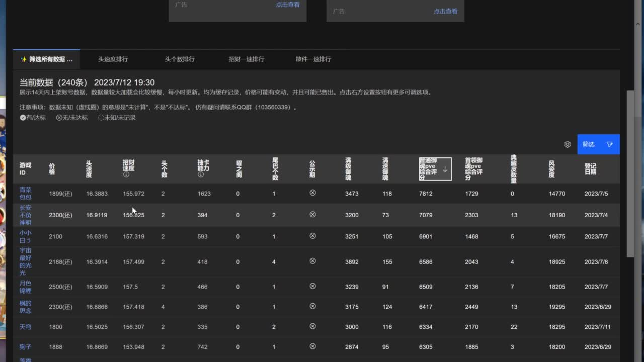This screenshot has height=362, width=644.
Task: Sort by the 头速度 column header
Action: [89, 168]
